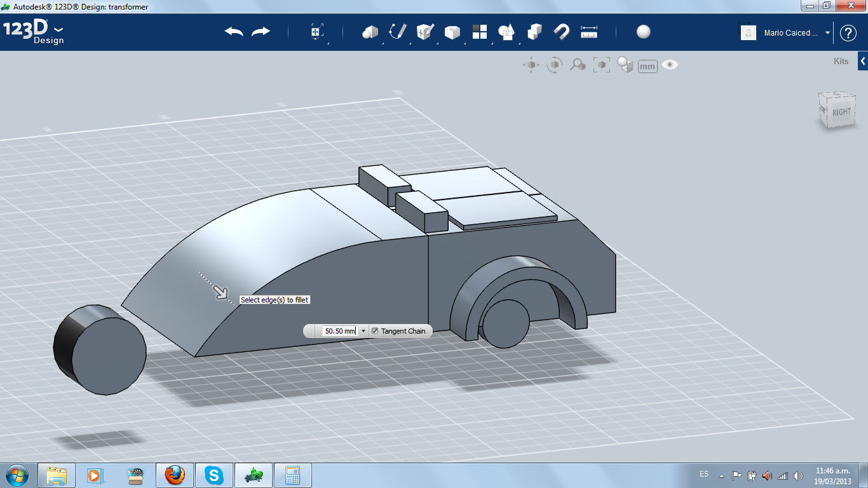
Task: Toggle the mm units button
Action: point(647,66)
